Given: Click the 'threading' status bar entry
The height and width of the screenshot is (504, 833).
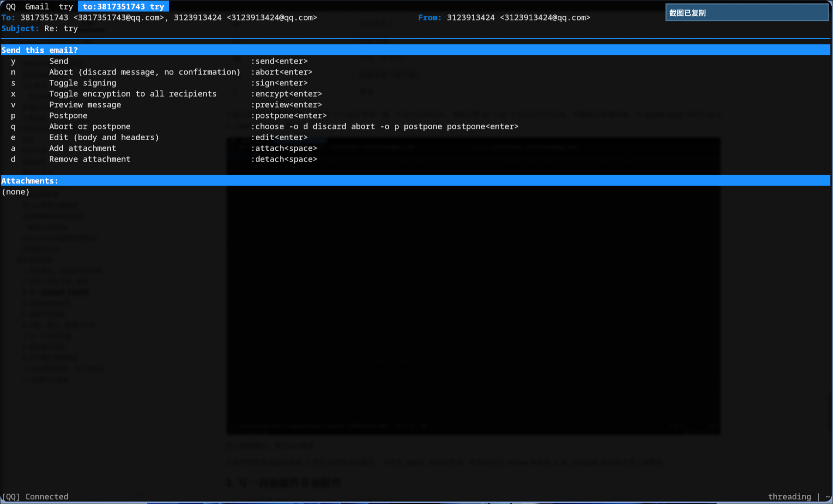Looking at the screenshot, I should point(789,497).
